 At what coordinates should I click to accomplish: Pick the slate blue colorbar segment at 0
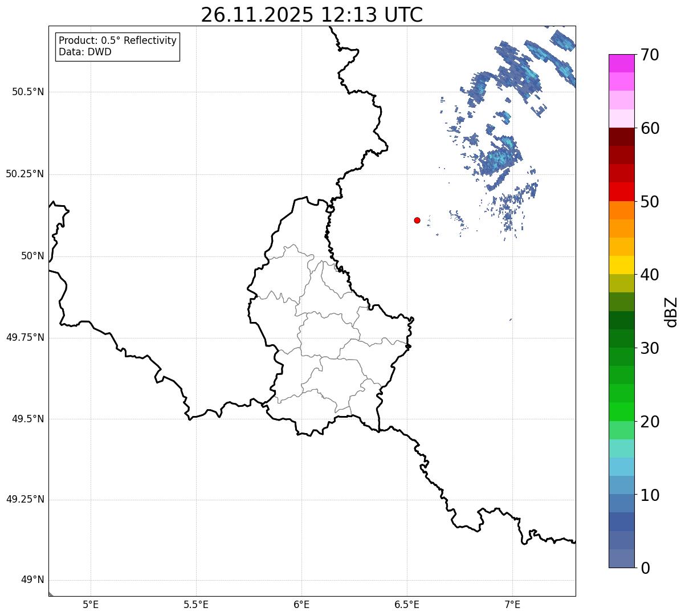tap(621, 558)
